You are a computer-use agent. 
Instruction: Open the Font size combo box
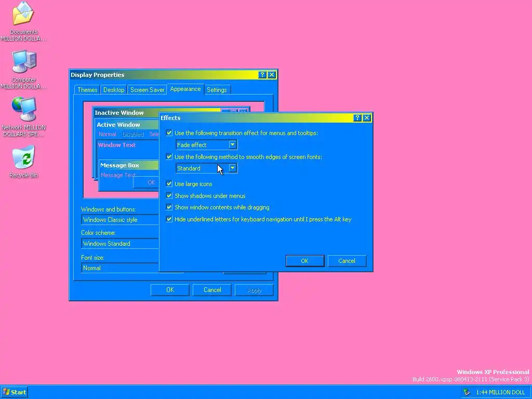click(x=120, y=268)
